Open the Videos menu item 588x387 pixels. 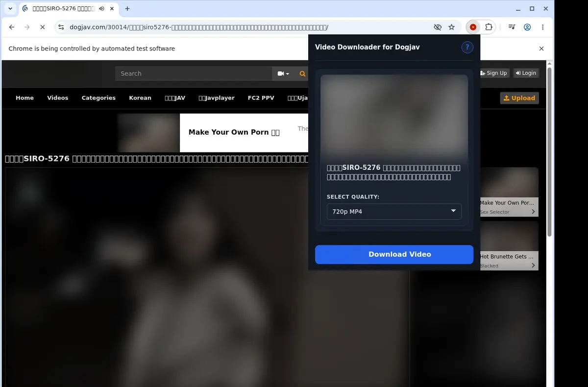[x=58, y=98]
